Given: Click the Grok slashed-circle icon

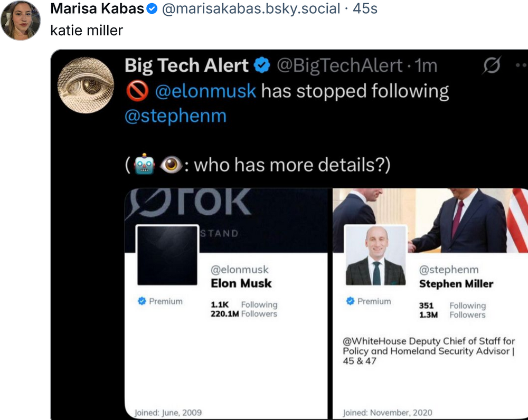Looking at the screenshot, I should (x=492, y=66).
